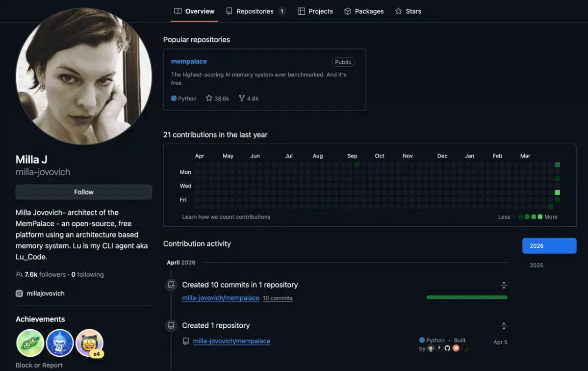588x371 pixels.
Task: Open the mempalace popular repository link
Action: click(189, 61)
